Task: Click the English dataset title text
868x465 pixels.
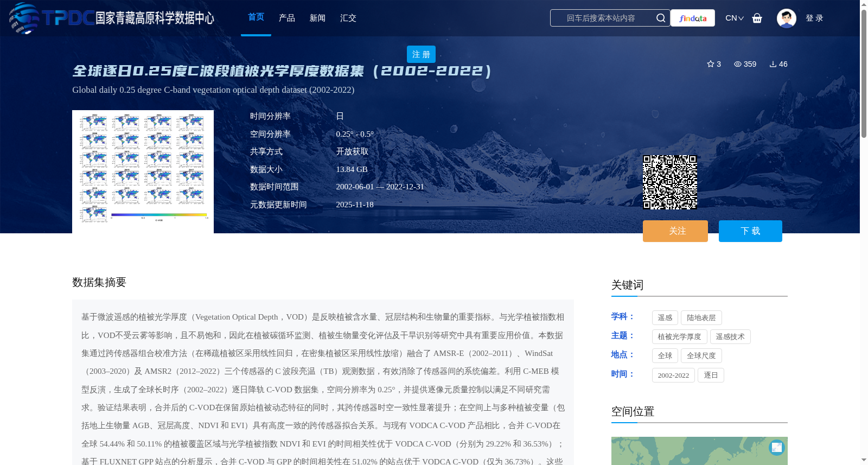Action: (x=213, y=90)
